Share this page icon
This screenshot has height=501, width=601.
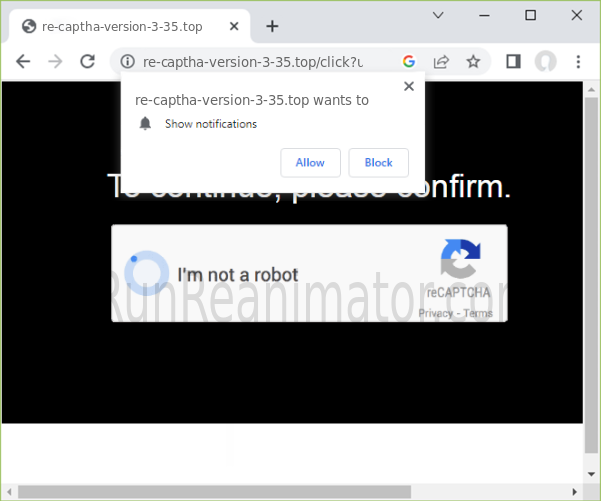click(441, 61)
